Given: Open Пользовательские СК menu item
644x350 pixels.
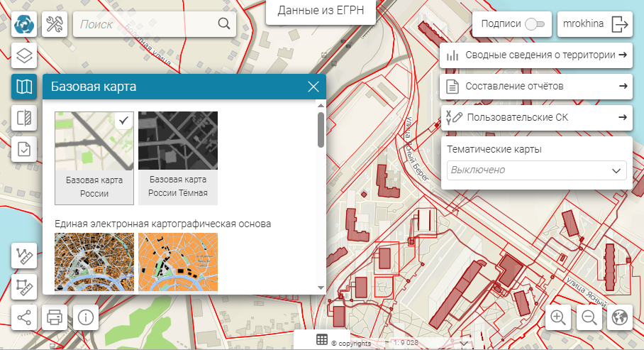Looking at the screenshot, I should (x=535, y=117).
